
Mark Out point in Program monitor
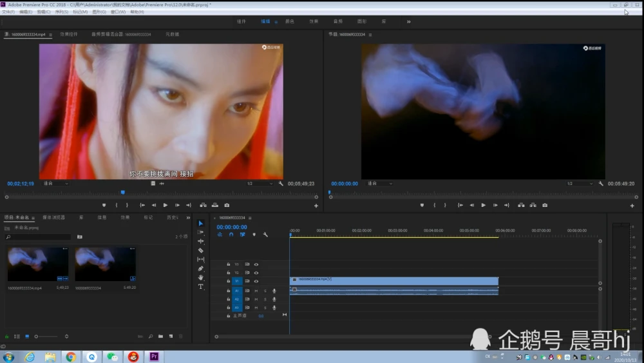click(445, 205)
